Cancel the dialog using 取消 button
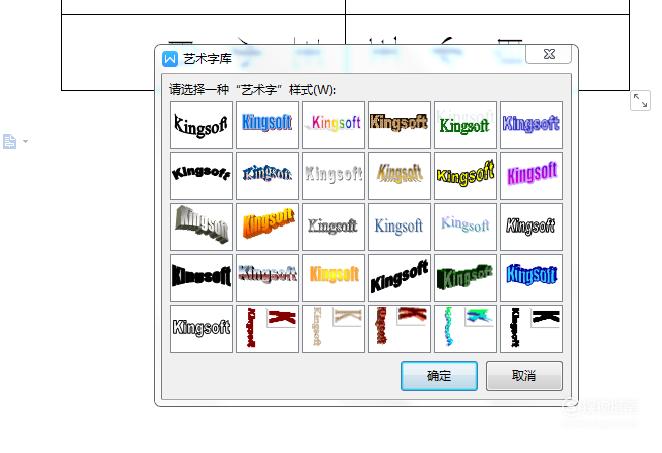This screenshot has height=453, width=662. 524,376
